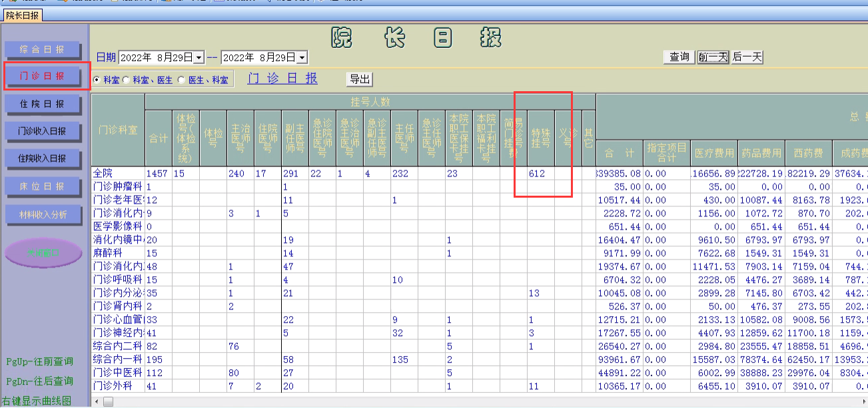Click the 特殊挂号 value 612 in 全院 row
Image resolution: width=868 pixels, height=408 pixels.
pyautogui.click(x=540, y=174)
